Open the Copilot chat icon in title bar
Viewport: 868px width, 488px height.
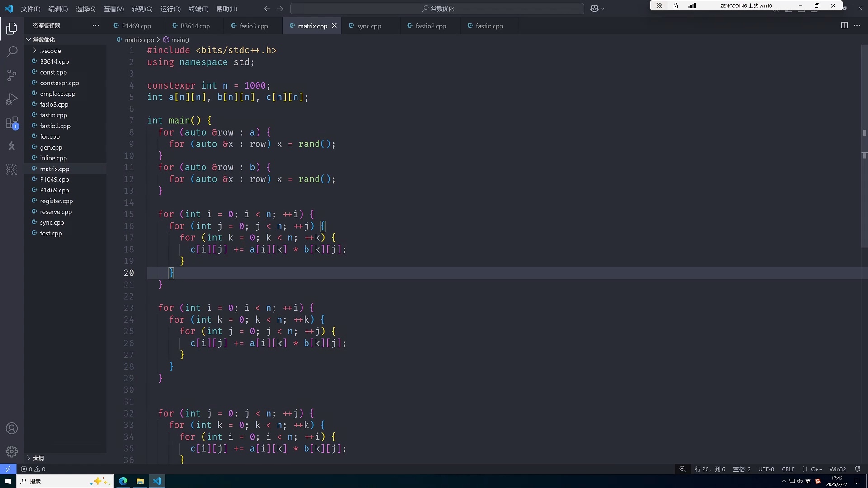[x=594, y=9]
